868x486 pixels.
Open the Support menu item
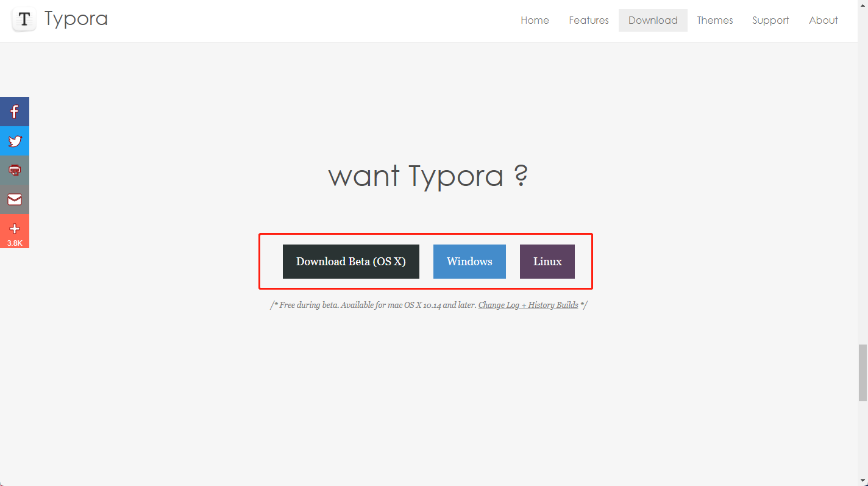(x=770, y=20)
